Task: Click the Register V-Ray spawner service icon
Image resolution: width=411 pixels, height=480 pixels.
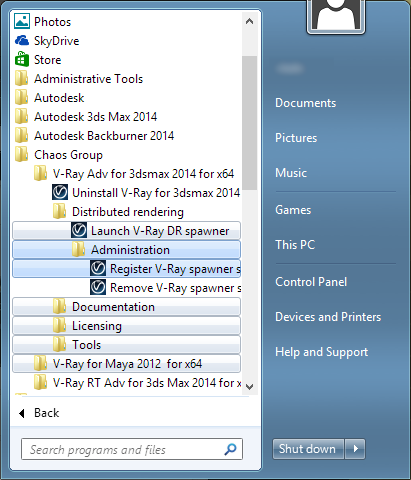Action: pyautogui.click(x=98, y=268)
